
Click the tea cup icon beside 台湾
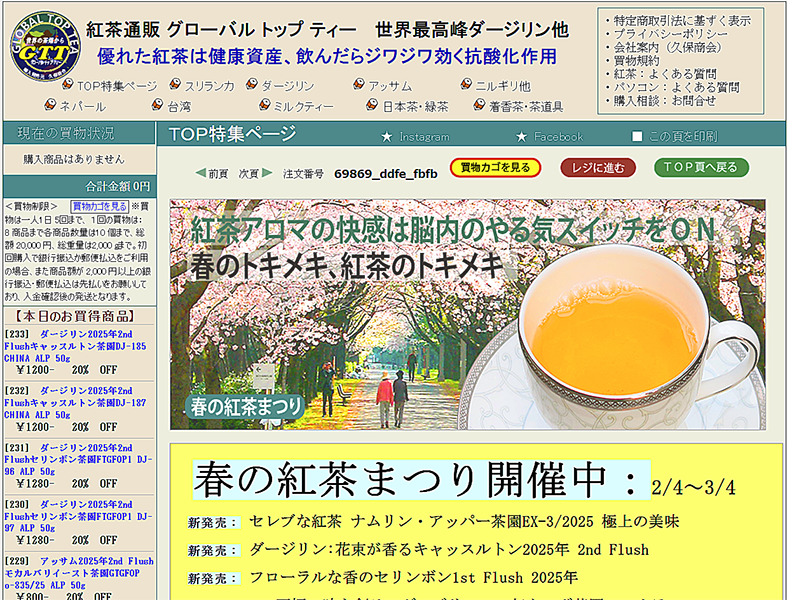[x=158, y=104]
